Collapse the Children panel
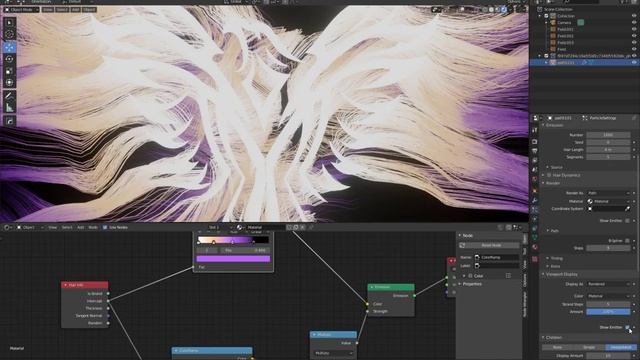 click(553, 338)
